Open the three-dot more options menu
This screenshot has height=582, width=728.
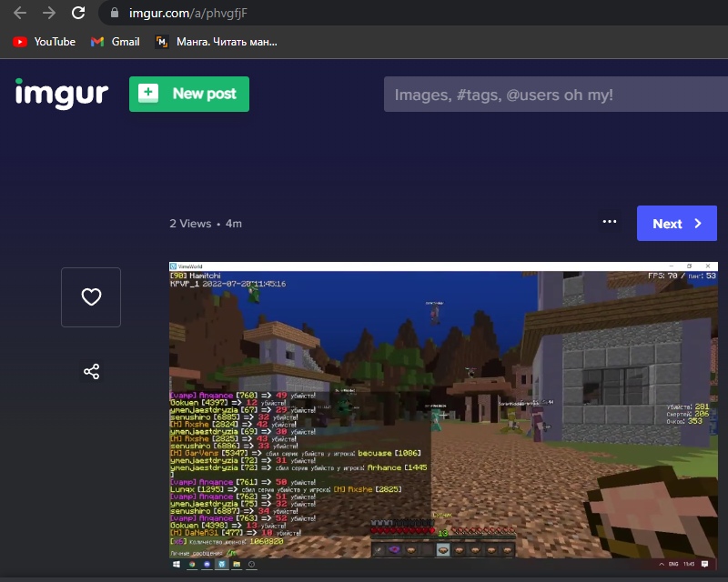click(610, 223)
